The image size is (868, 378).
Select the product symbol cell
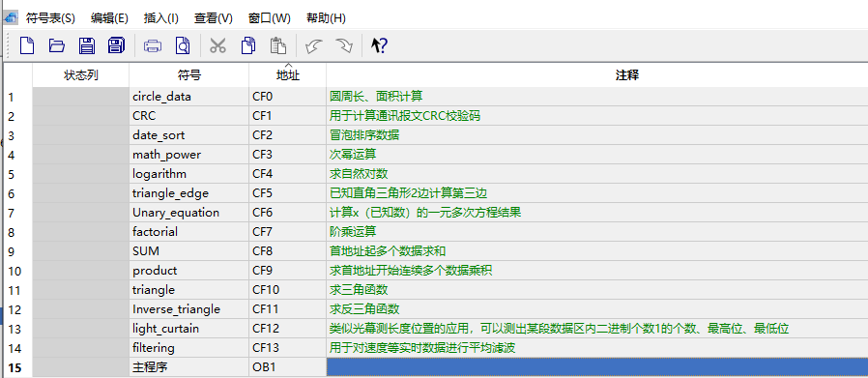click(188, 272)
